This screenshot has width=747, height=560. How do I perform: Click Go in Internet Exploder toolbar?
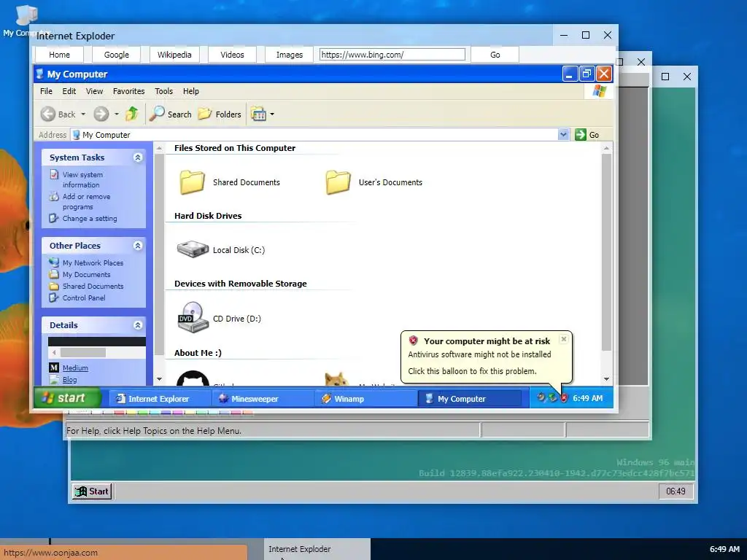point(495,55)
